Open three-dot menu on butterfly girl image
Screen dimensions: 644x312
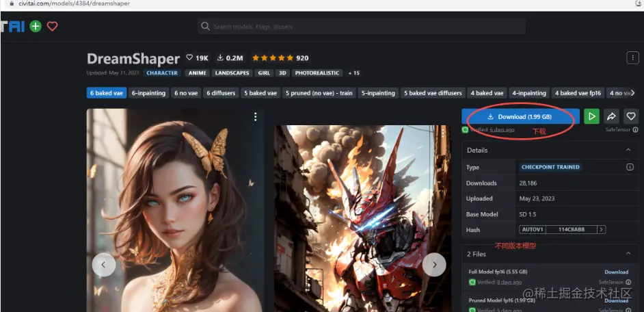click(255, 117)
